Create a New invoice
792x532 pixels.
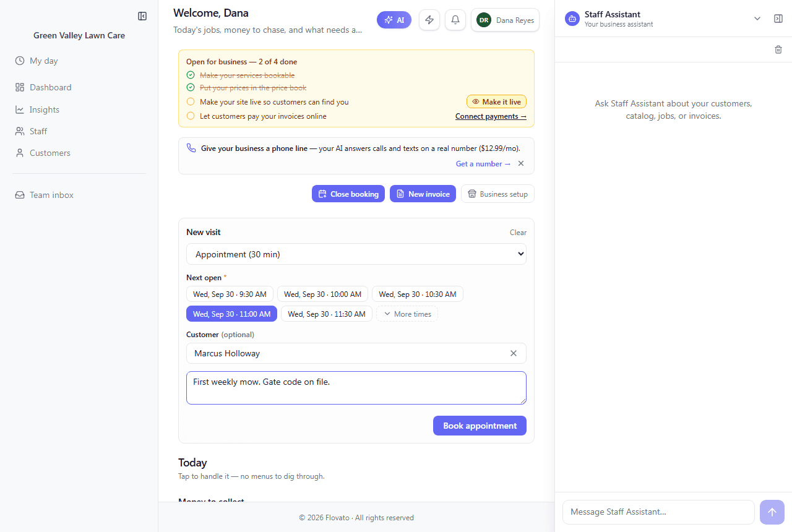[x=423, y=194]
